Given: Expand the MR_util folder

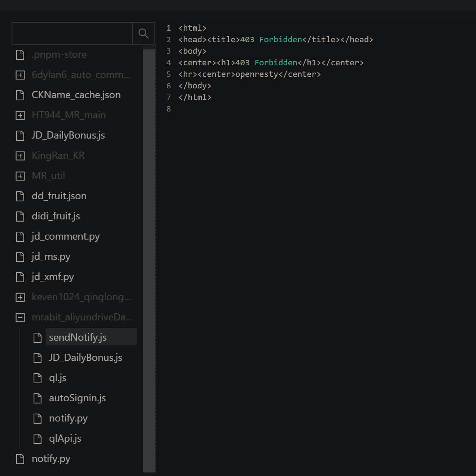Looking at the screenshot, I should (20, 176).
